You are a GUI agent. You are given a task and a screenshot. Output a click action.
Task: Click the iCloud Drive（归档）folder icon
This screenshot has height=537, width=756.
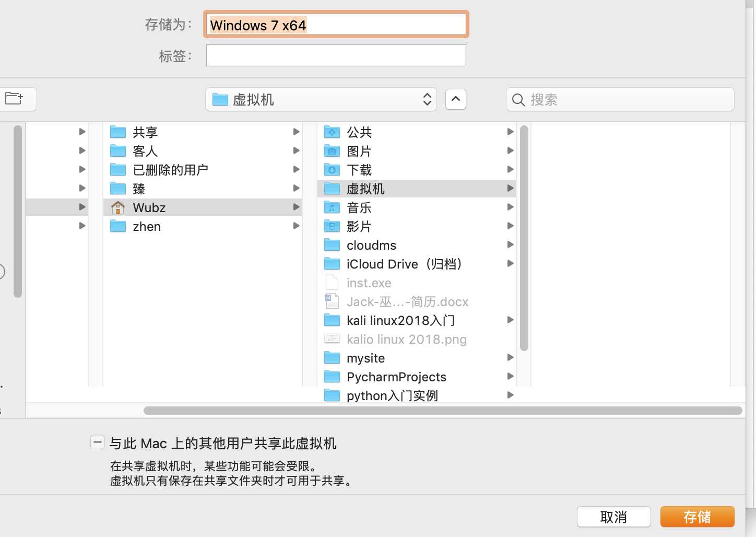[x=332, y=264]
